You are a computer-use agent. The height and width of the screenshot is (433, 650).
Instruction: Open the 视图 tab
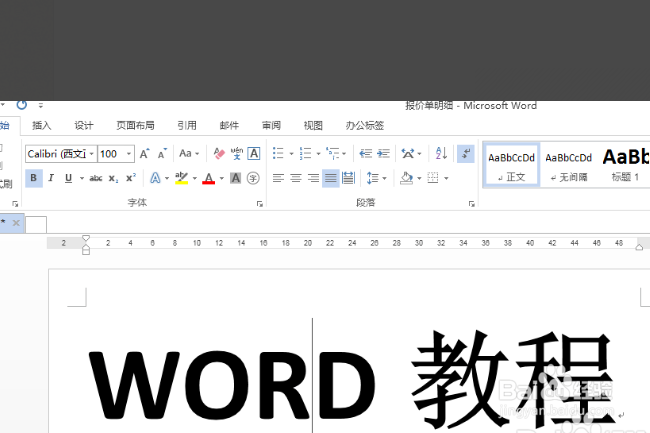[313, 126]
